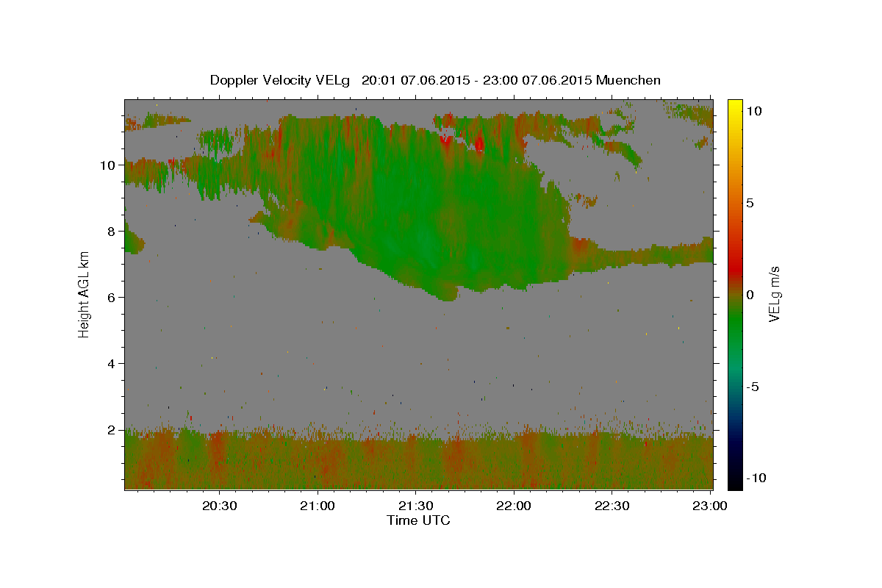This screenshot has width=882, height=588.
Task: Click the yellow top of the colorbar
Action: [734, 107]
